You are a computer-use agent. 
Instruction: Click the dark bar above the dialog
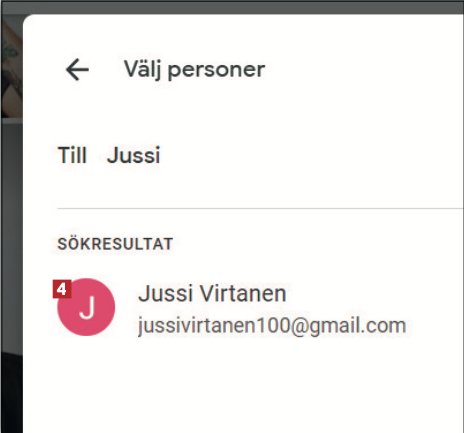click(x=232, y=7)
